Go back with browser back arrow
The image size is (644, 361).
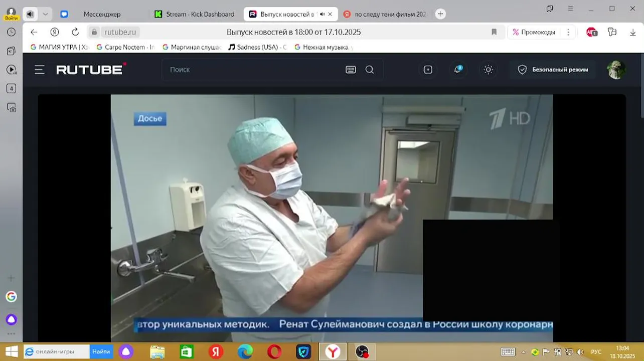point(34,32)
